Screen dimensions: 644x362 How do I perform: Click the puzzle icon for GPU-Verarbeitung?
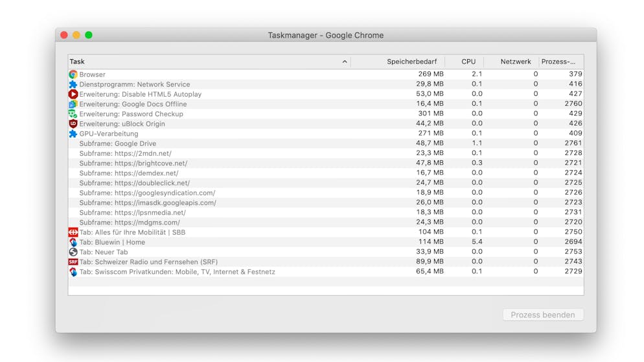(x=73, y=134)
